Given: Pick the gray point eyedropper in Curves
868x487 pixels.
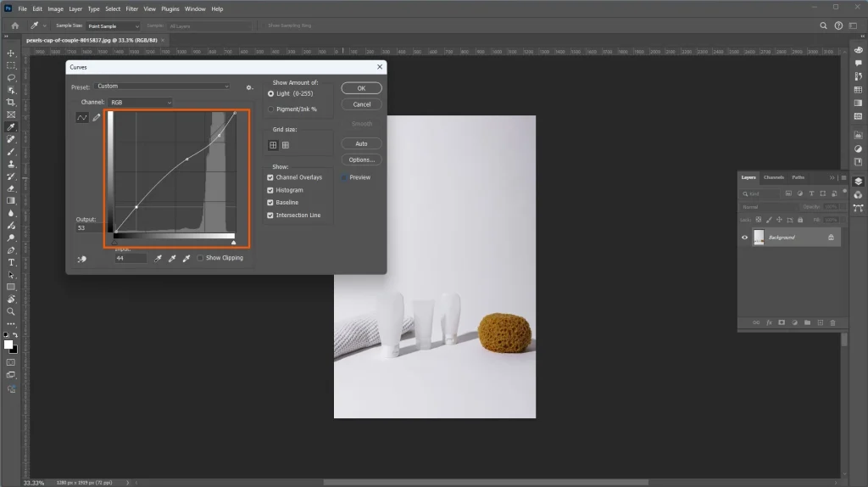Looking at the screenshot, I should pos(172,258).
